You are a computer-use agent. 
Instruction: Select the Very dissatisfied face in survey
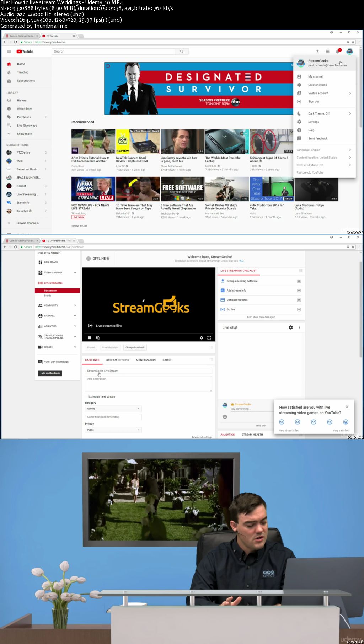(x=282, y=422)
